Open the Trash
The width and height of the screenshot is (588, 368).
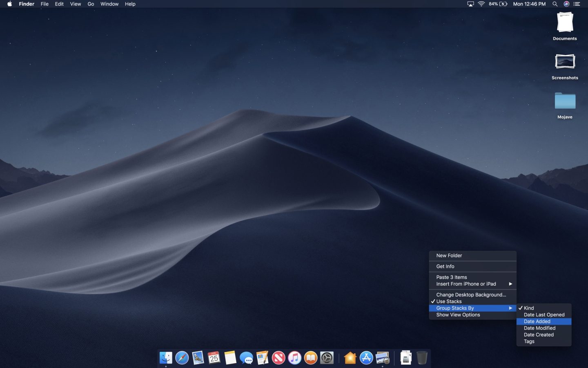tap(421, 358)
